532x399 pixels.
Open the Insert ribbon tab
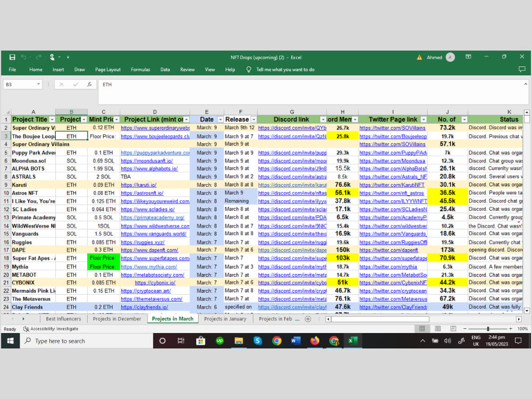pyautogui.click(x=58, y=70)
